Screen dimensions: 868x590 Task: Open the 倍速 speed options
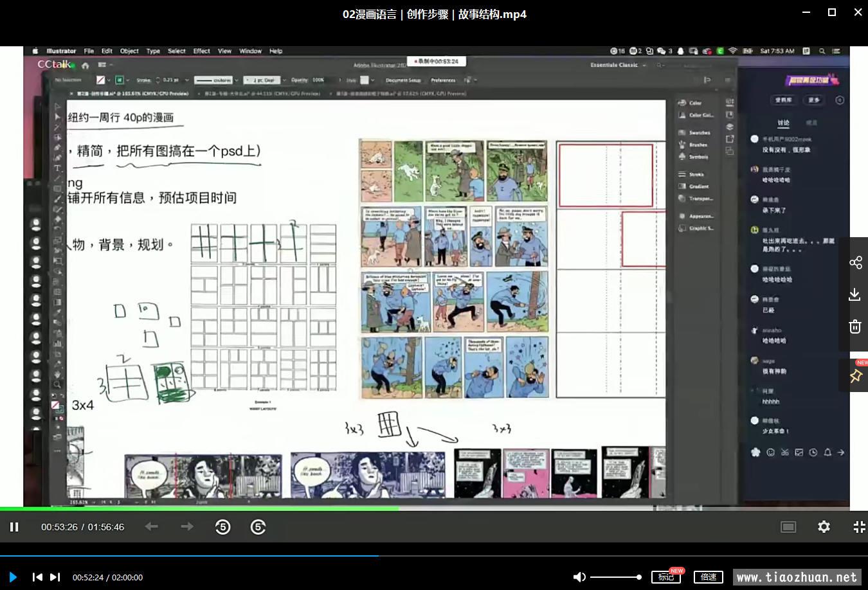(x=708, y=577)
